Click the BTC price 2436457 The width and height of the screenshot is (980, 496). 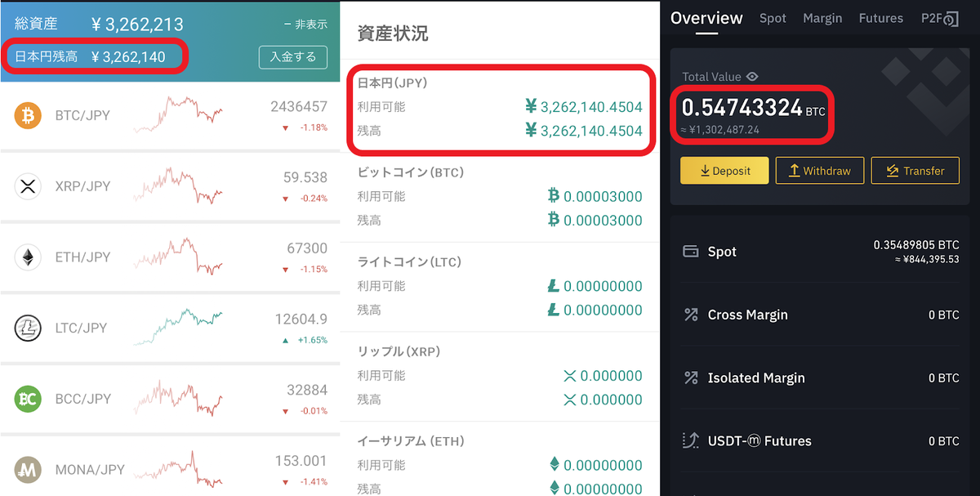click(299, 107)
